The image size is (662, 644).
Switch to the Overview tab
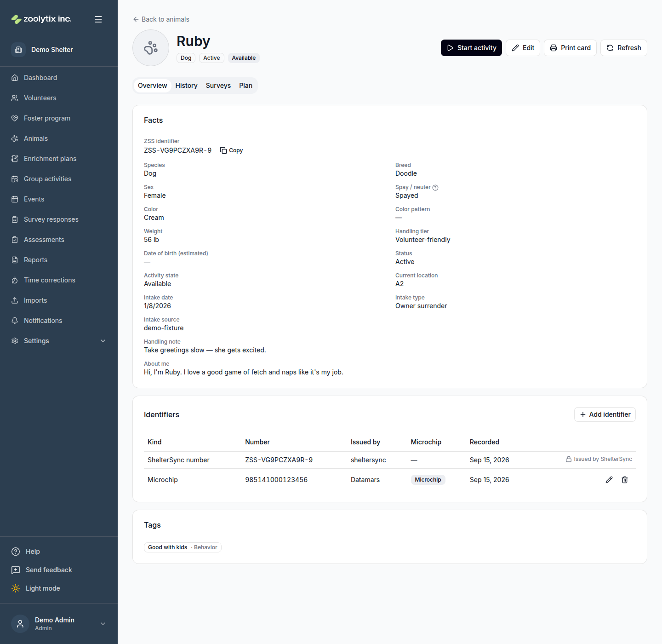153,86
